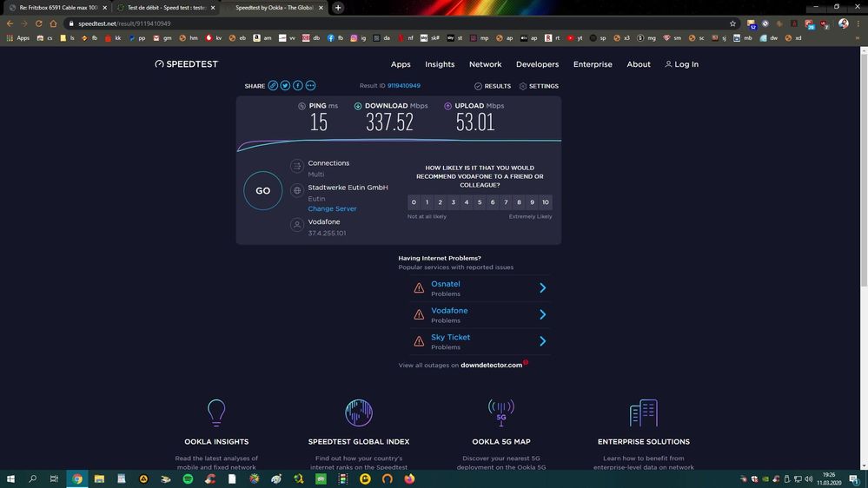Open Windows taskbar search
The image size is (868, 488).
(x=33, y=478)
